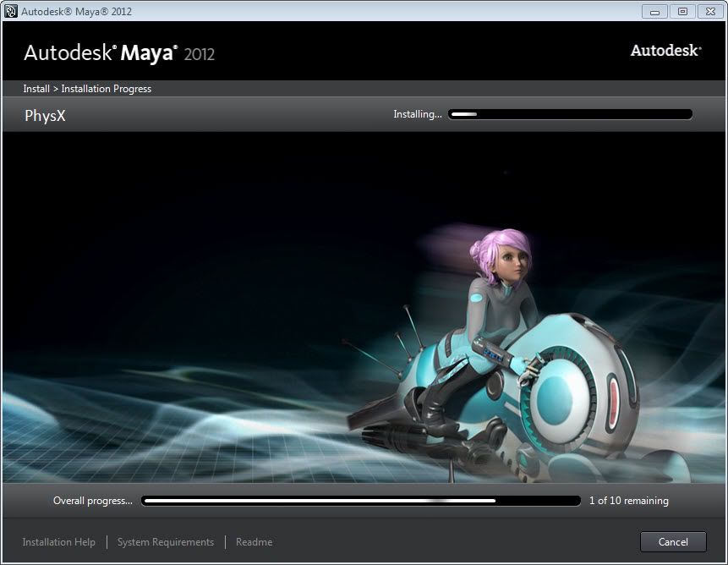Open the System Requirements link

(166, 542)
